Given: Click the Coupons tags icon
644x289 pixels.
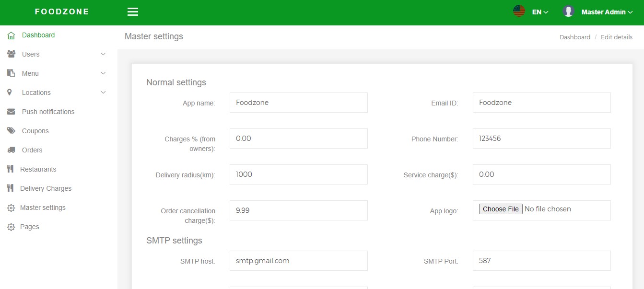Looking at the screenshot, I should click(x=11, y=131).
